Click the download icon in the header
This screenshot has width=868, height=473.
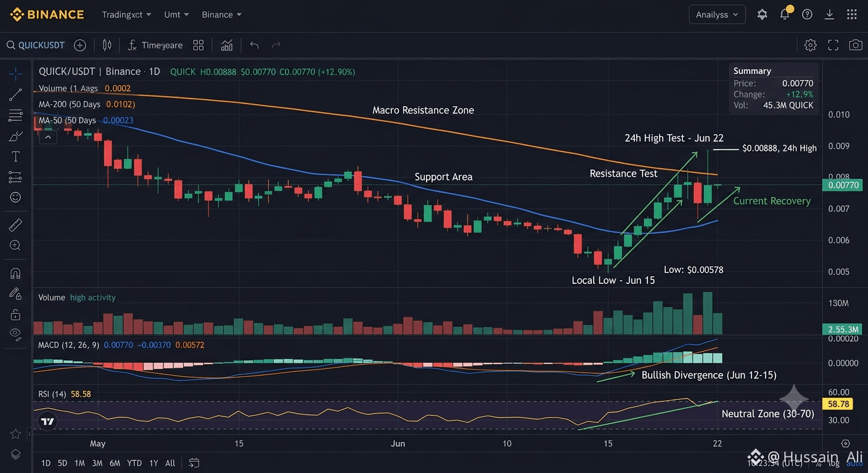(830, 14)
